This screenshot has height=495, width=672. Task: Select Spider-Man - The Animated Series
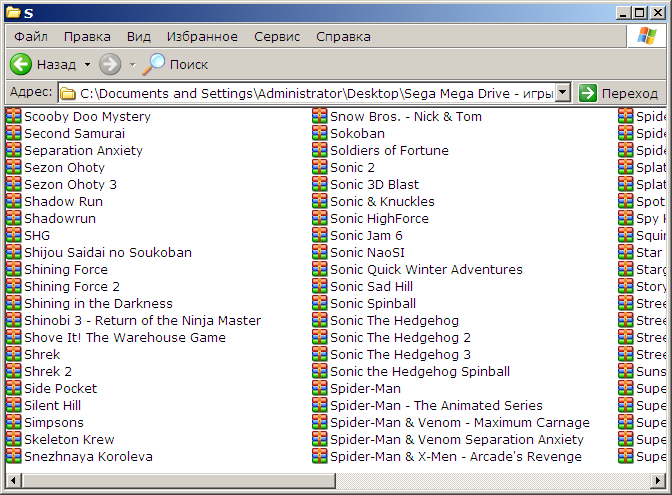point(436,405)
